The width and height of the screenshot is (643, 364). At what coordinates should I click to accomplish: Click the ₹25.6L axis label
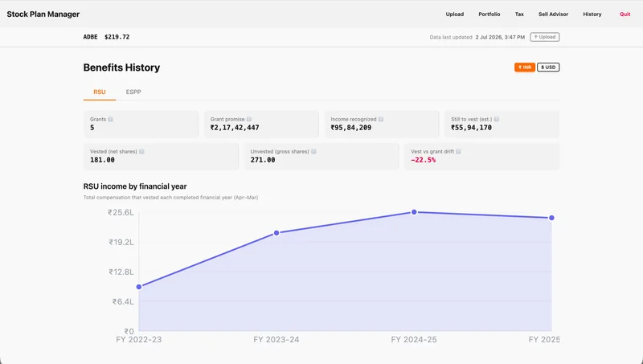(x=121, y=212)
